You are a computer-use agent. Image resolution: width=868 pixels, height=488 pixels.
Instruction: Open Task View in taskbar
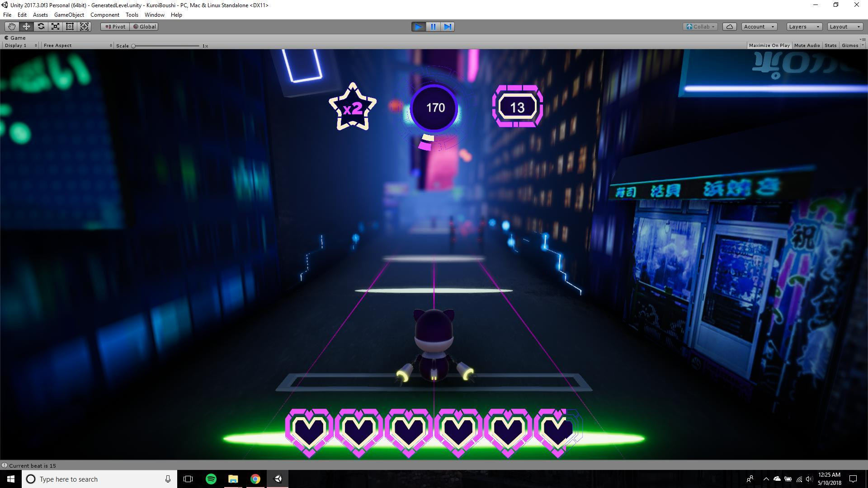coord(188,479)
